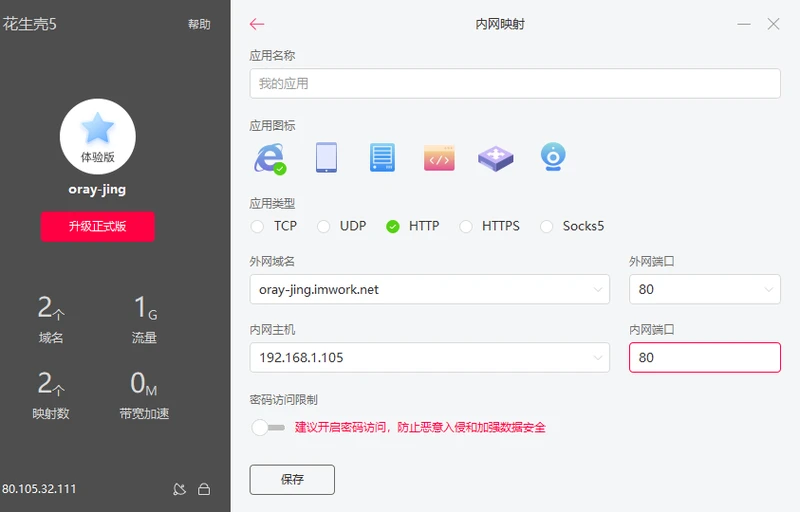This screenshot has height=512, width=800.
Task: Click the 带宽加速 0M statistic
Action: pyautogui.click(x=144, y=395)
